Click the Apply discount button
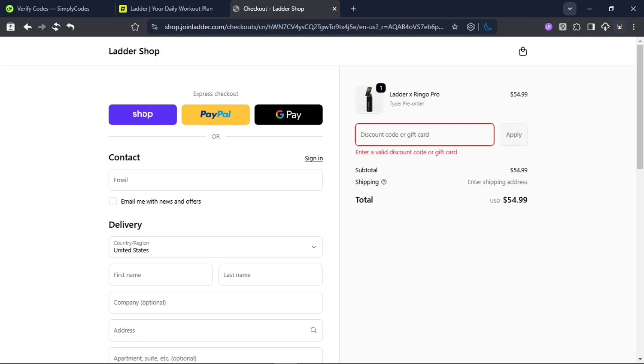 pos(513,135)
